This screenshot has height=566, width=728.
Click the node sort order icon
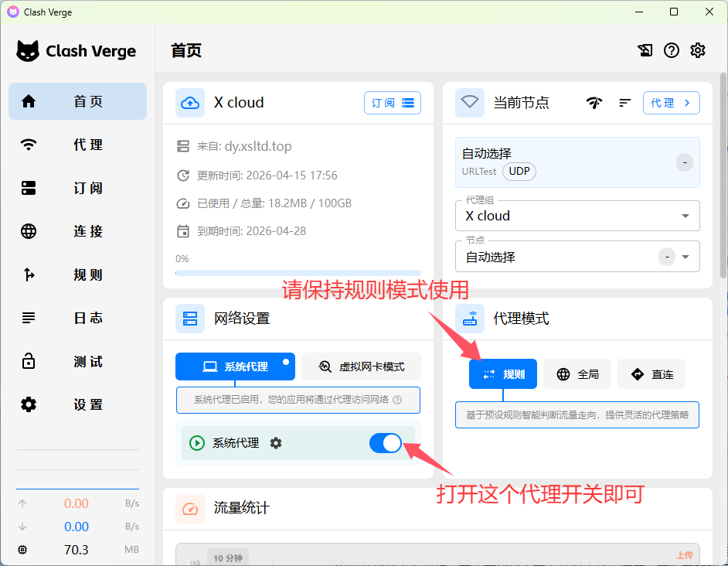(x=625, y=103)
